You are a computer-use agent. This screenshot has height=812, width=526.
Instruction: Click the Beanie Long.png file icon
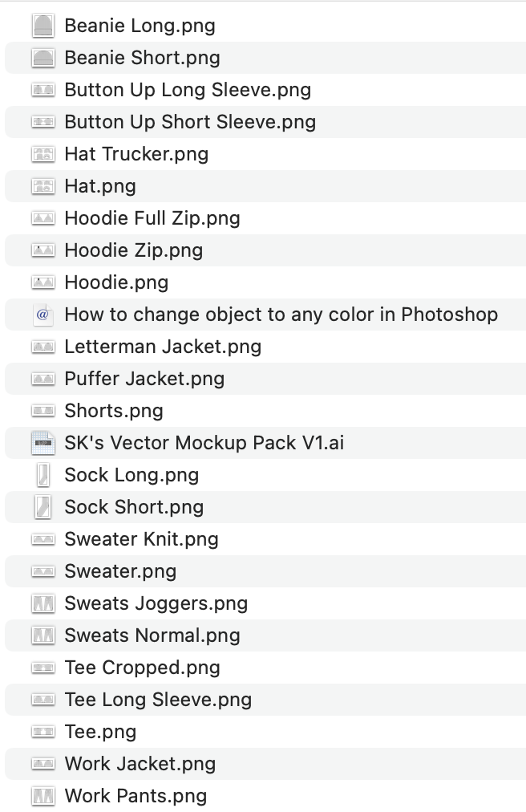pos(42,26)
